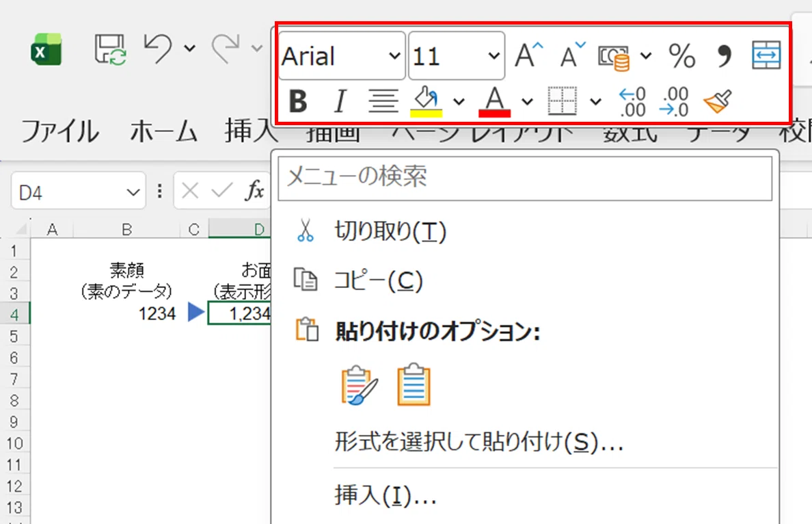Click the fx insert function icon
This screenshot has height=524, width=812.
pyautogui.click(x=254, y=192)
